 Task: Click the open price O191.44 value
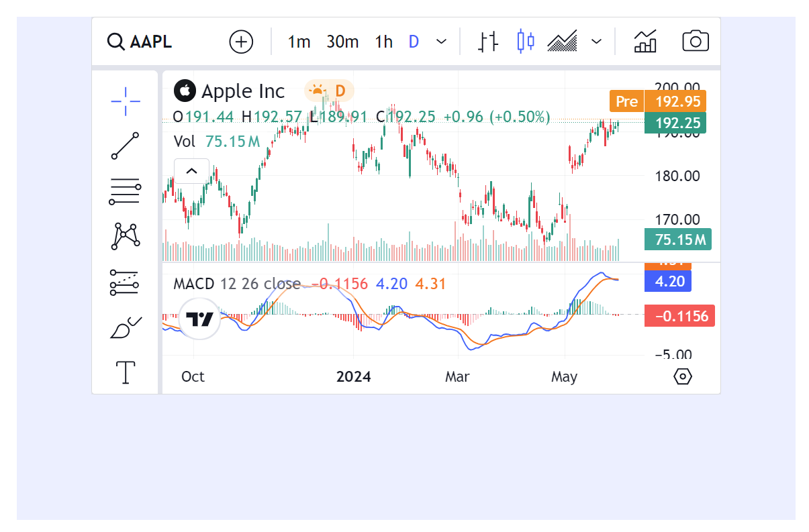(x=203, y=117)
